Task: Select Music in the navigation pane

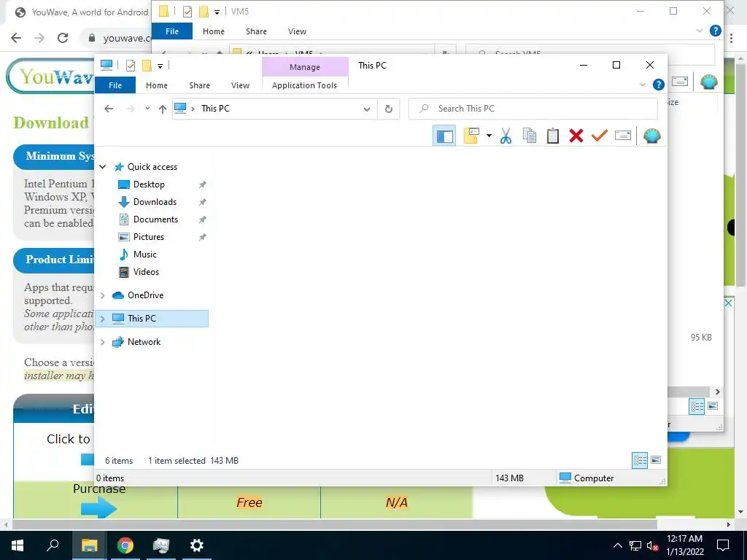Action: click(145, 254)
